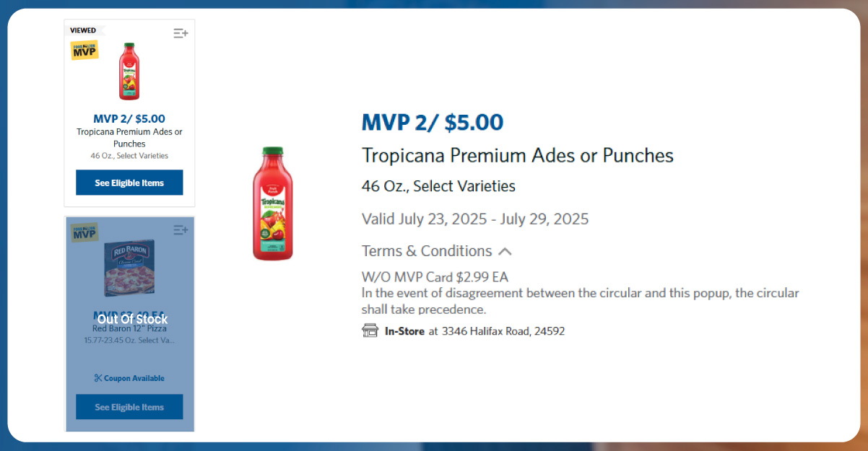Open Tropicana Premium Ades card title

tap(129, 138)
